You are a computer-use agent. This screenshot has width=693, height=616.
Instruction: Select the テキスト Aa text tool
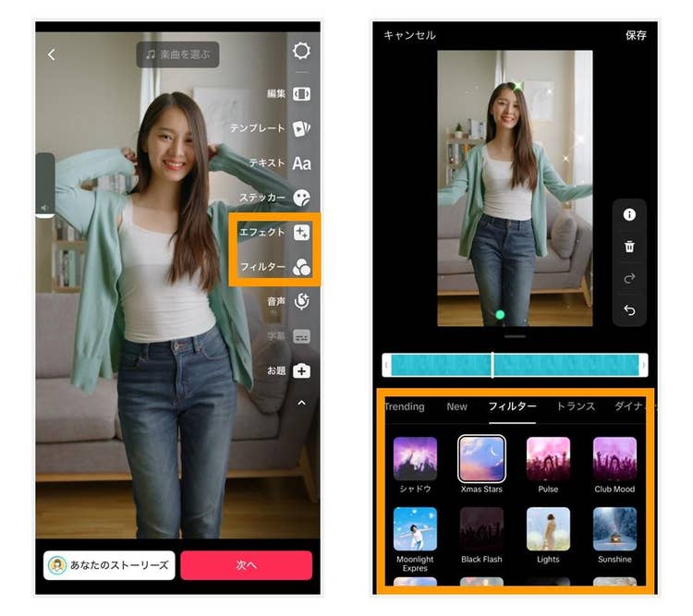[x=301, y=163]
